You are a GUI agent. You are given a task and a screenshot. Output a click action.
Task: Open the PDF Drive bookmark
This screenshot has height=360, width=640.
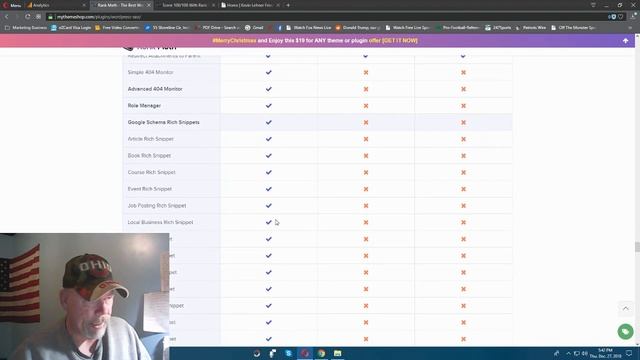point(218,28)
